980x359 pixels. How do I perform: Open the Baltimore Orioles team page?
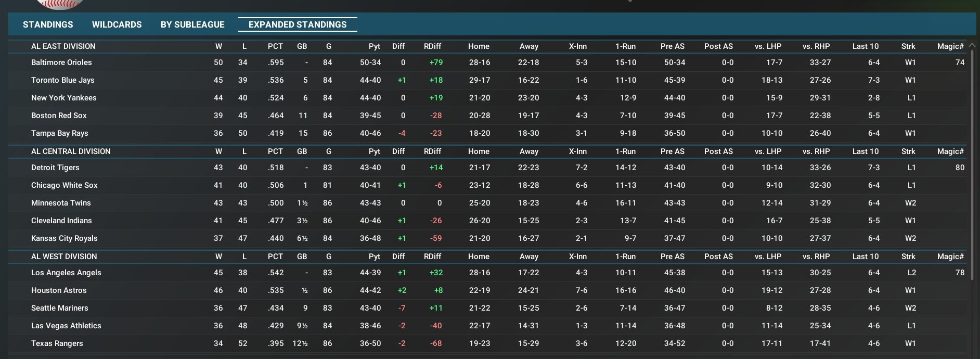[x=61, y=62]
